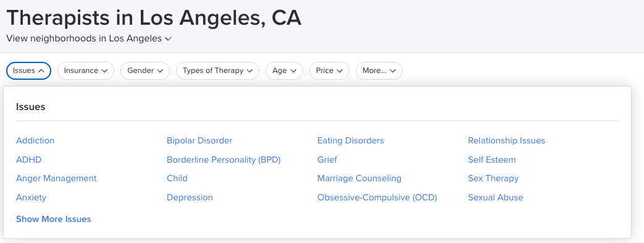Select the Addiction issue link
Image resolution: width=644 pixels, height=243 pixels.
(x=35, y=140)
